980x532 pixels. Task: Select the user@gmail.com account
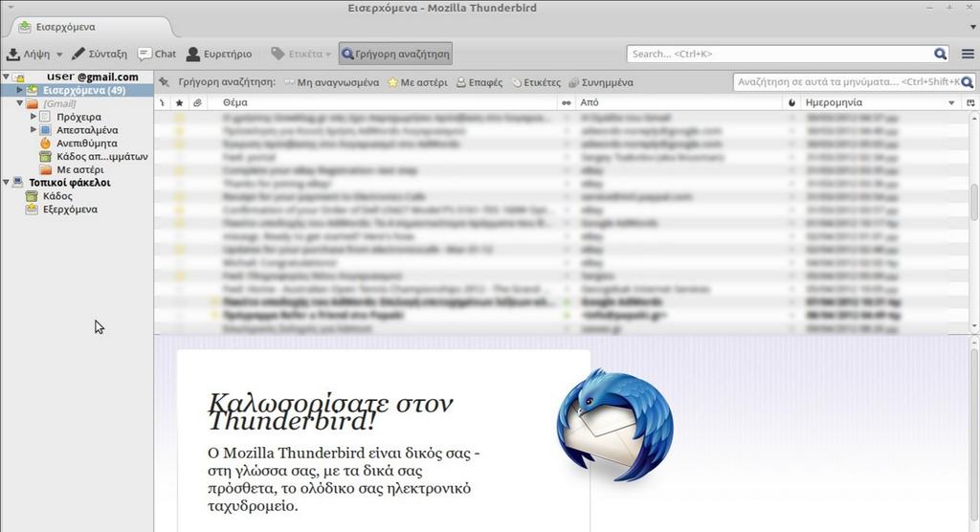(93, 77)
